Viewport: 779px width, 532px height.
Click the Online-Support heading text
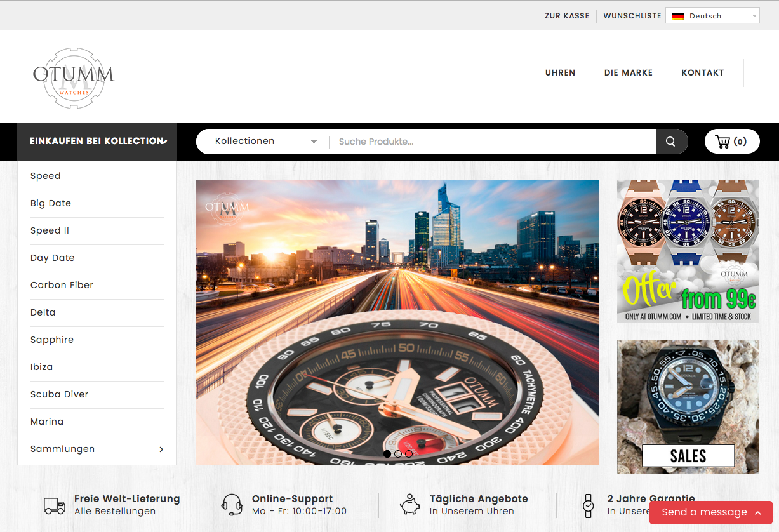click(x=292, y=499)
